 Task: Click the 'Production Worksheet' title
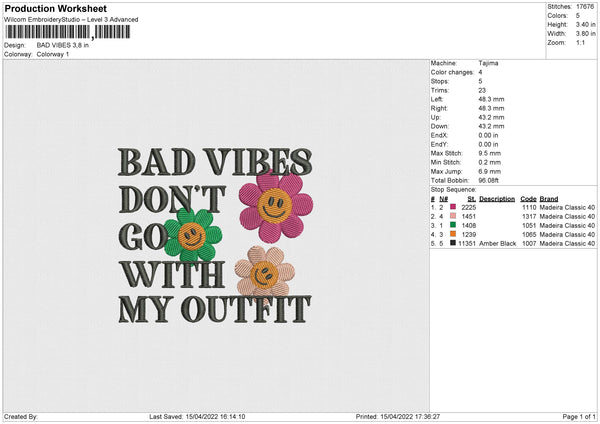click(x=55, y=8)
